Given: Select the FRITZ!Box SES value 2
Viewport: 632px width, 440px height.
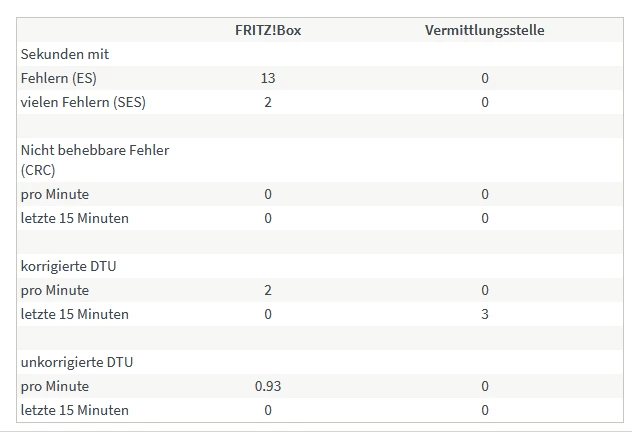Looking at the screenshot, I should click(267, 102).
